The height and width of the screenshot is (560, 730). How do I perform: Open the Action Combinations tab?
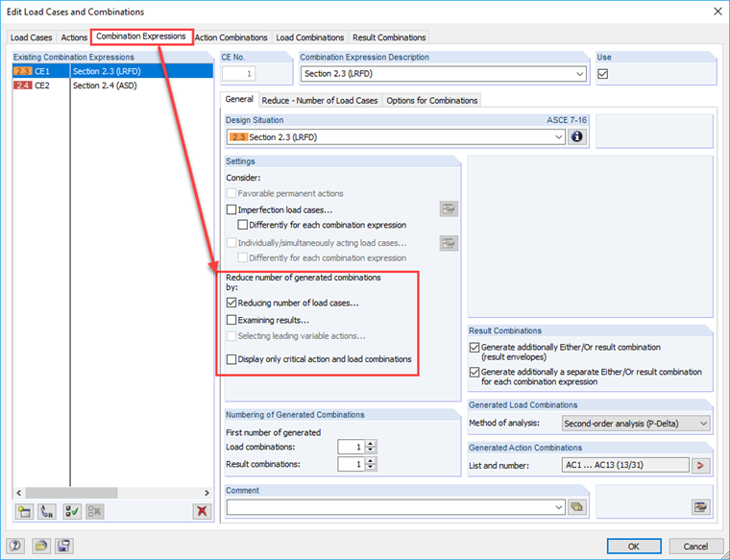(231, 37)
